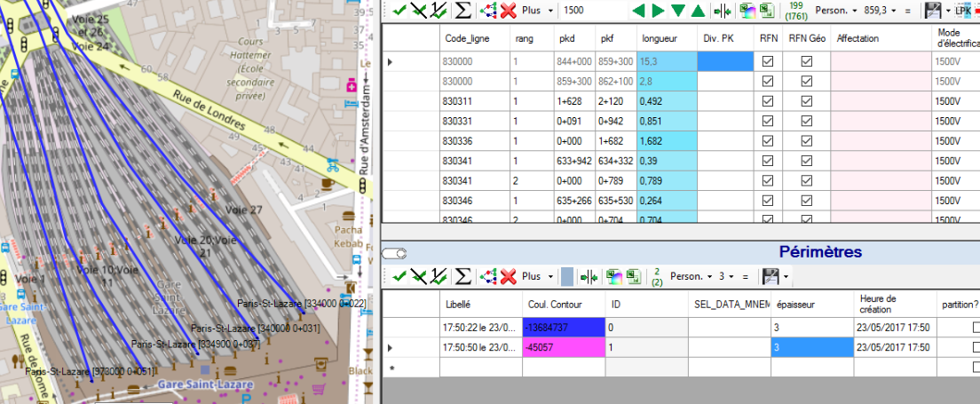980x404 pixels.
Task: Sort by the Code_ligne column header
Action: (x=472, y=39)
